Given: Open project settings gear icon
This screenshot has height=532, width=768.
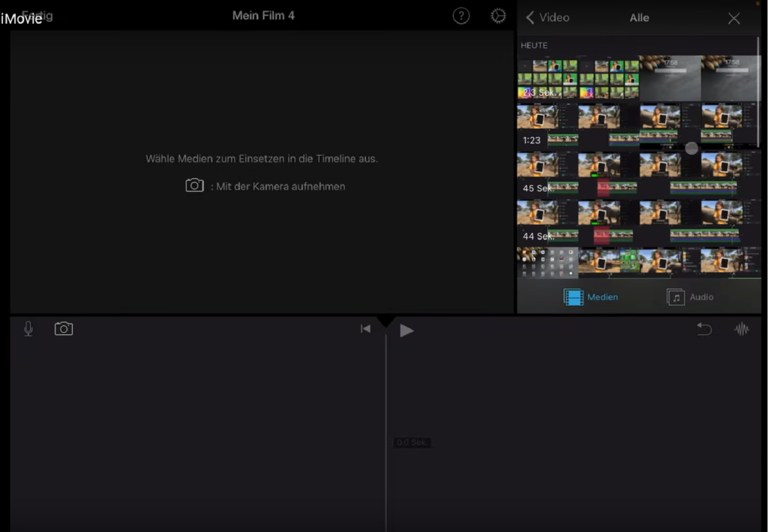Looking at the screenshot, I should [x=498, y=16].
